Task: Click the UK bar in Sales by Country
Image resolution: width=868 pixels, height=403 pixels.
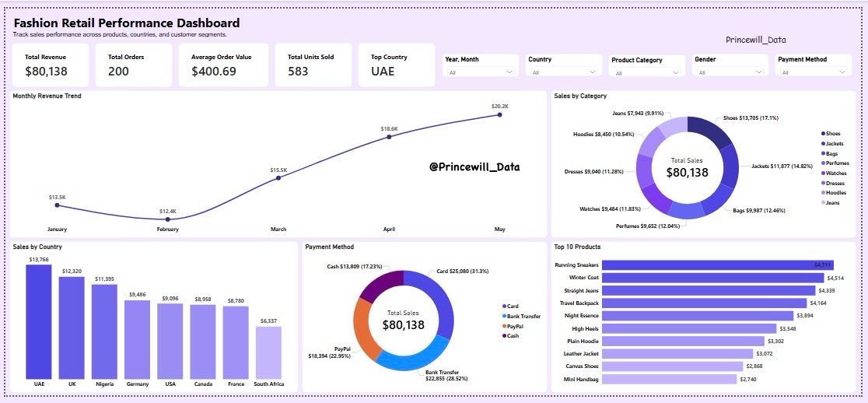Action: point(72,328)
